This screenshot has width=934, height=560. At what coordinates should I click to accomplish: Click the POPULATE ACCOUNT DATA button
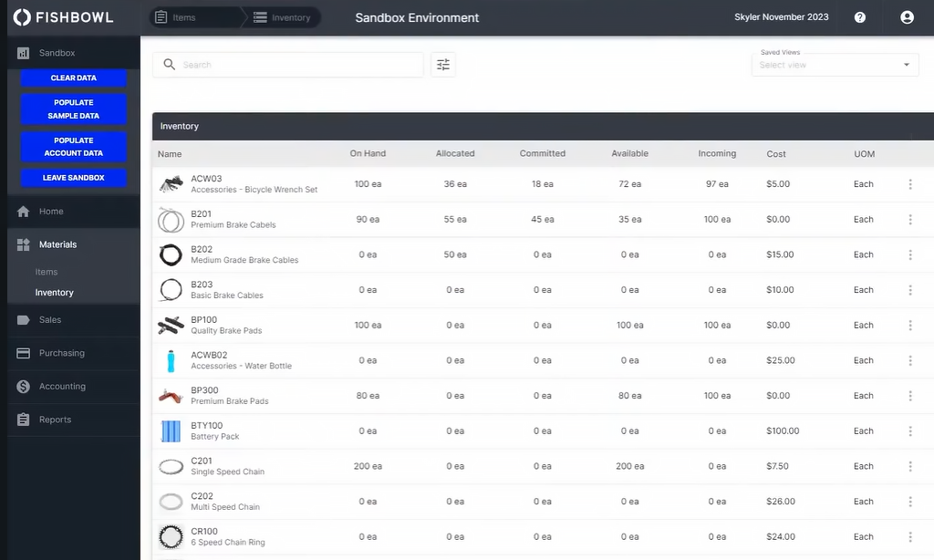point(73,147)
